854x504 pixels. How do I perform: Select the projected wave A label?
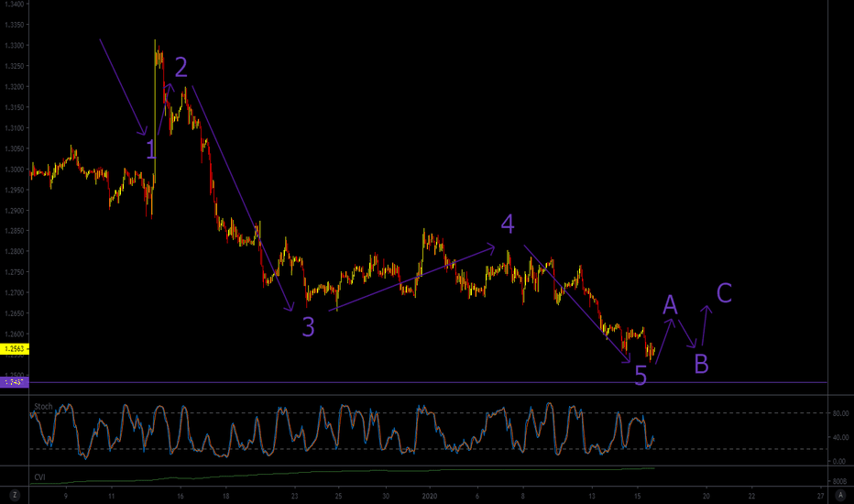pyautogui.click(x=670, y=304)
